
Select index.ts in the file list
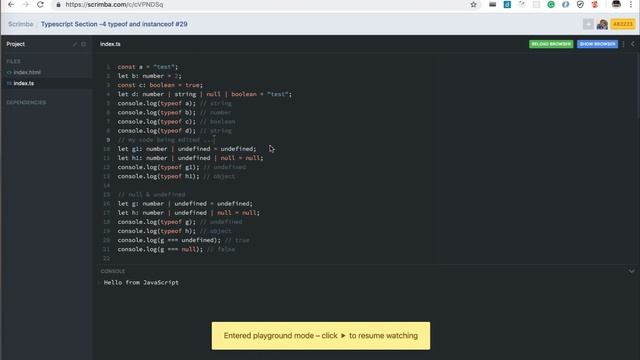[x=24, y=83]
